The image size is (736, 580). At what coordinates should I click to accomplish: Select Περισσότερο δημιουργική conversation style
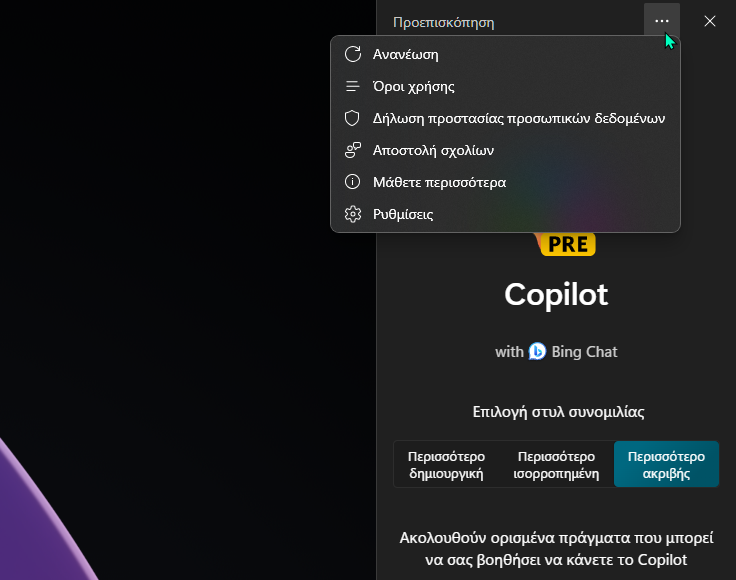446,465
